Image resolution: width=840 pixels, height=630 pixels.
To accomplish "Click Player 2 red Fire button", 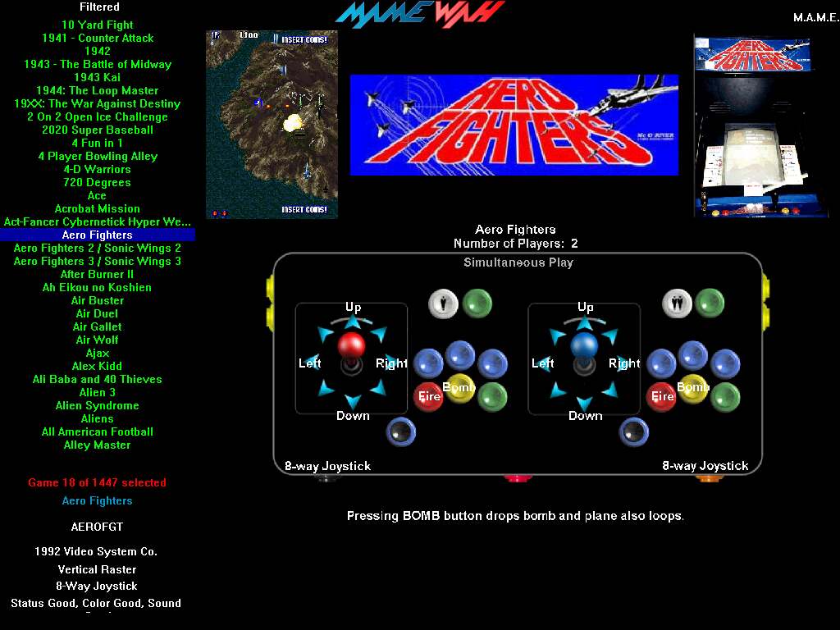I will pyautogui.click(x=661, y=396).
